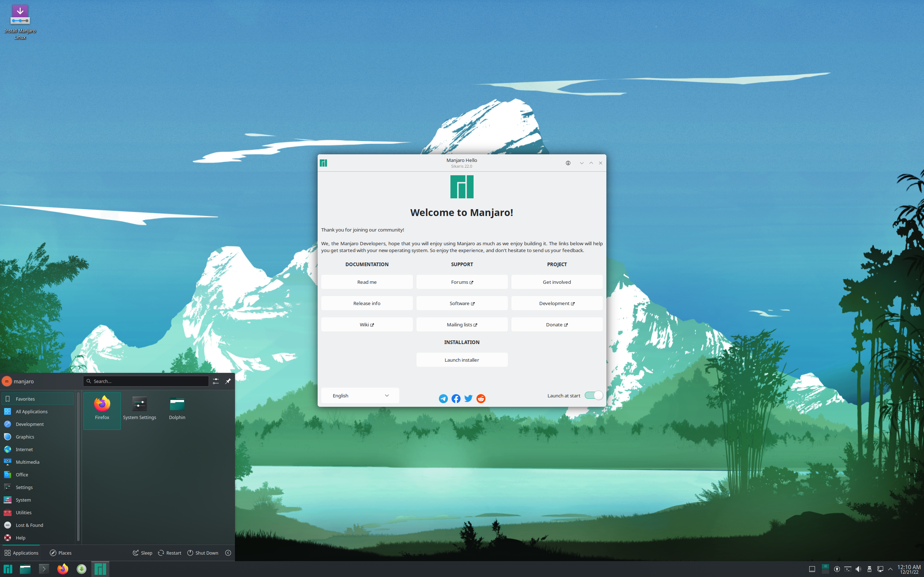Viewport: 924px width, 577px height.
Task: Open the Graphics category in app menu
Action: pyautogui.click(x=25, y=437)
